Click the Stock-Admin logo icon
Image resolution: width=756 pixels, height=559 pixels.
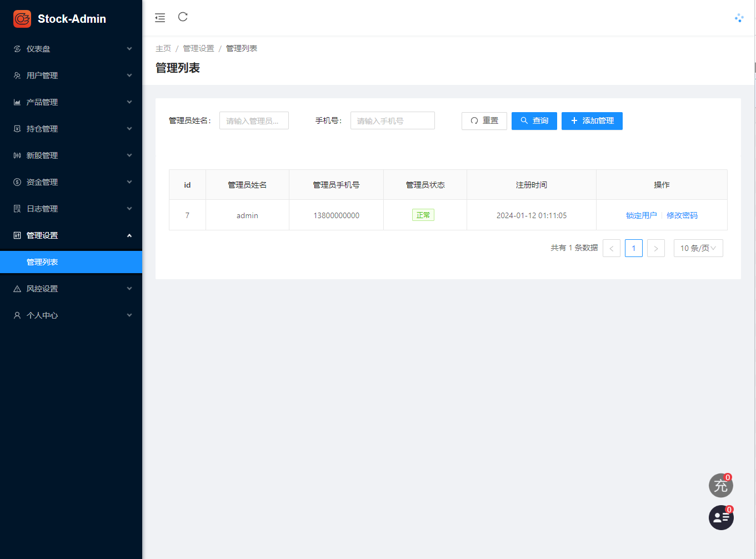pyautogui.click(x=22, y=18)
